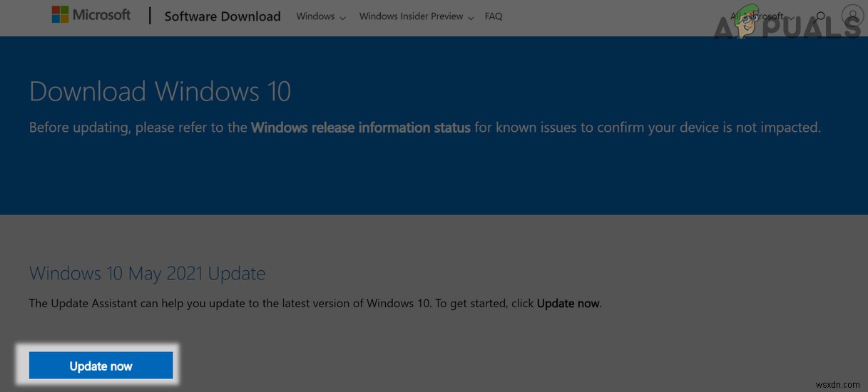Open the All Microsoft dropdown

761,16
